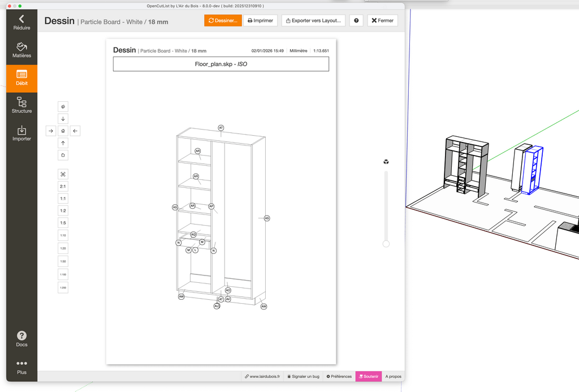Click the Dessiner... refresh button
This screenshot has width=579, height=392.
223,20
